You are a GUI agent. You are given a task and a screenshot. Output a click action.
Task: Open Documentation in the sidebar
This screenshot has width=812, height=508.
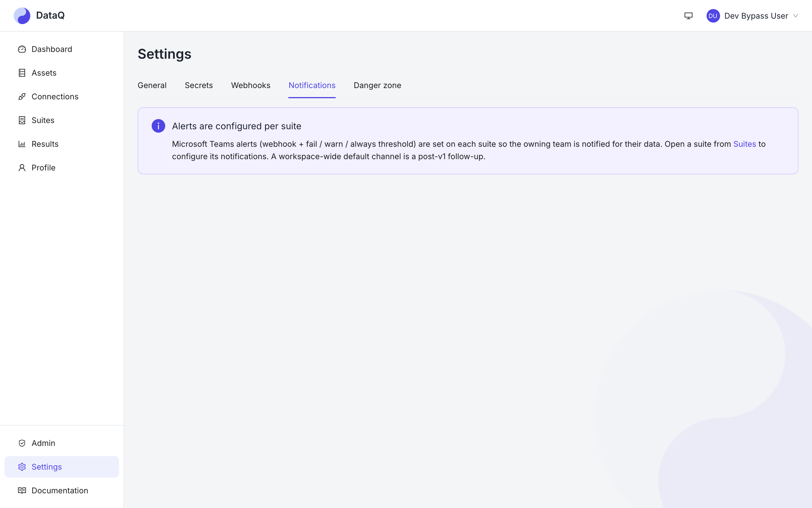62,491
